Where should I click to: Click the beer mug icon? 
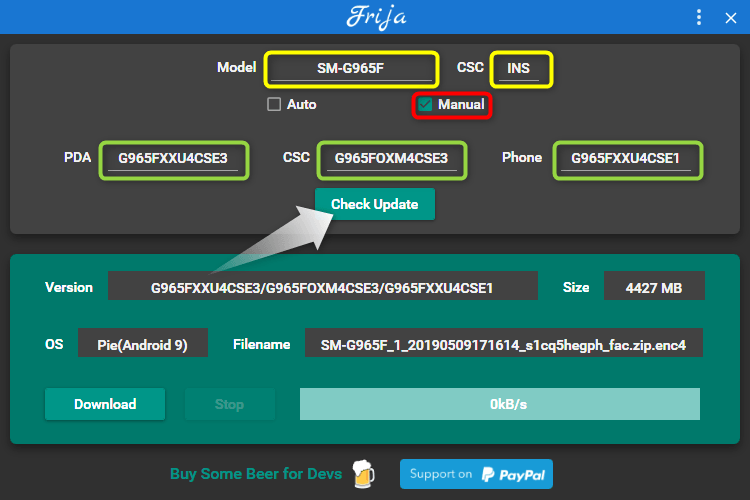[364, 474]
